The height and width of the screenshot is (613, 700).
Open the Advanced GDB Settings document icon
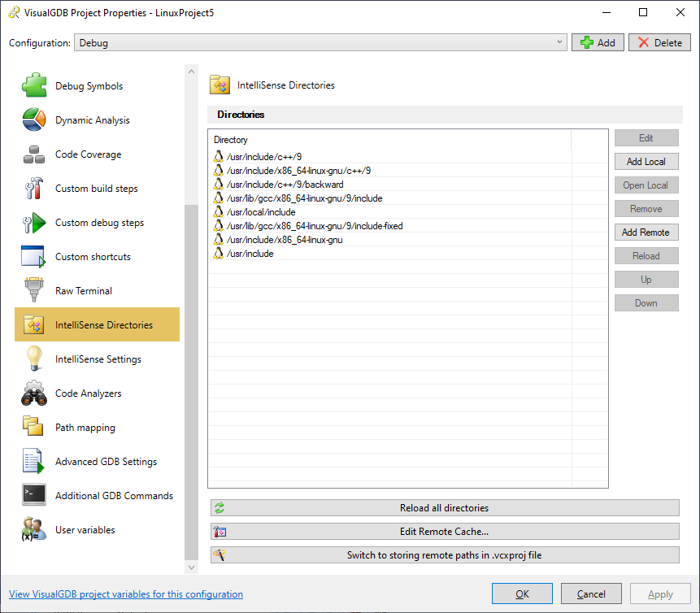(34, 461)
